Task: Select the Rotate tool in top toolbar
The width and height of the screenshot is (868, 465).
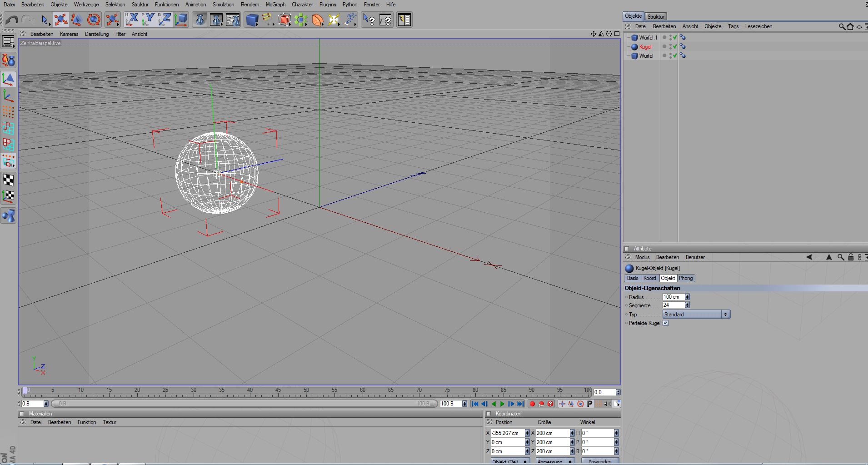Action: click(x=94, y=20)
